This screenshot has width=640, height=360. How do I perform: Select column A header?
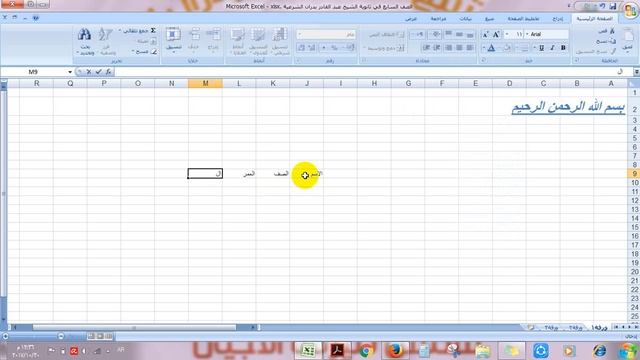611,83
